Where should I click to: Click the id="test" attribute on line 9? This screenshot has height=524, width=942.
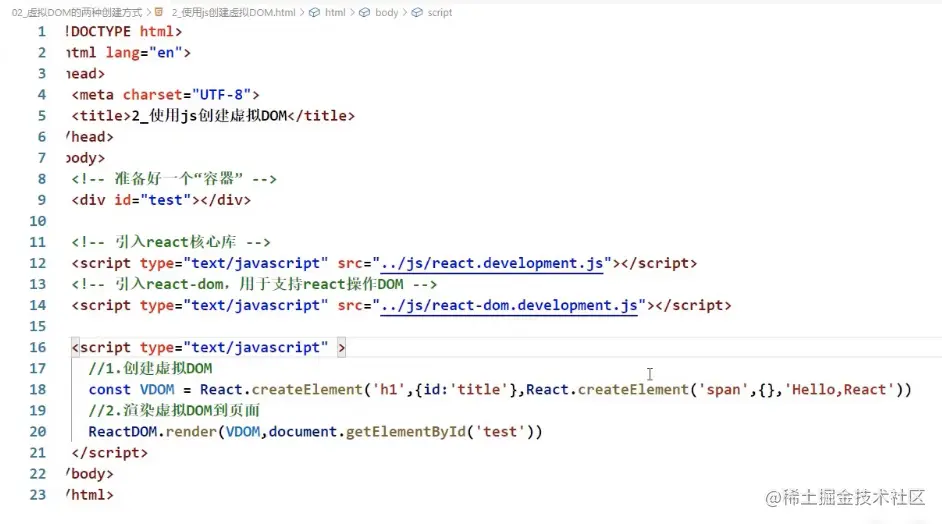(153, 200)
